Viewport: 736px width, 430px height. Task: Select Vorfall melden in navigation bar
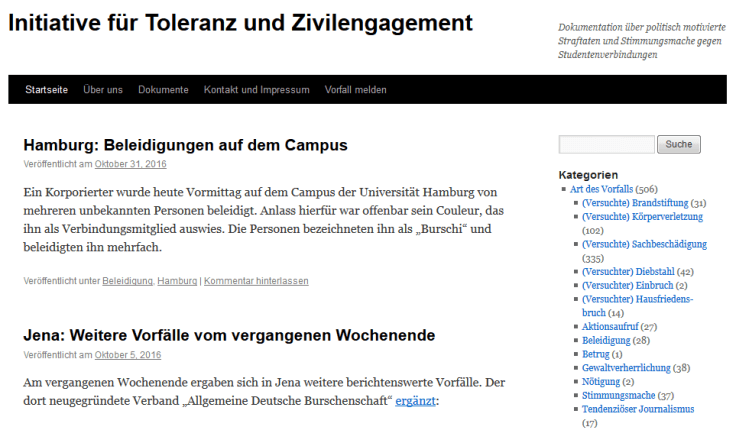[x=355, y=90]
